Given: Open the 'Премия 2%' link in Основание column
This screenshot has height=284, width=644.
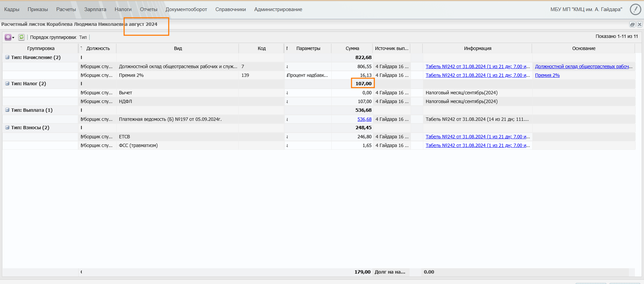Looking at the screenshot, I should [x=547, y=75].
